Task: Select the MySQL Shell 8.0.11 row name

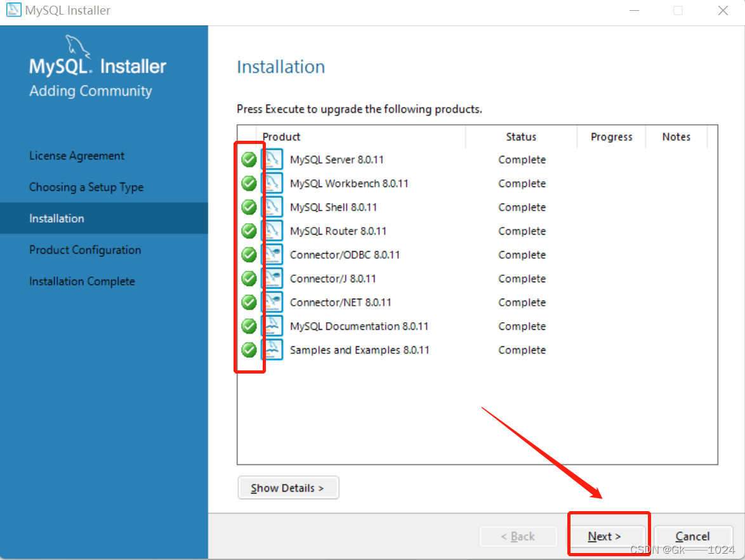Action: pos(334,207)
